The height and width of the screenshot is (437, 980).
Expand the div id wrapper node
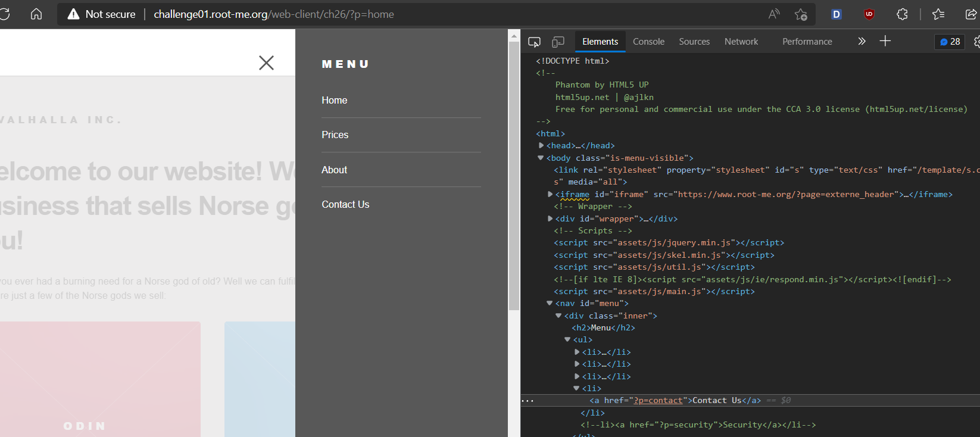click(550, 218)
